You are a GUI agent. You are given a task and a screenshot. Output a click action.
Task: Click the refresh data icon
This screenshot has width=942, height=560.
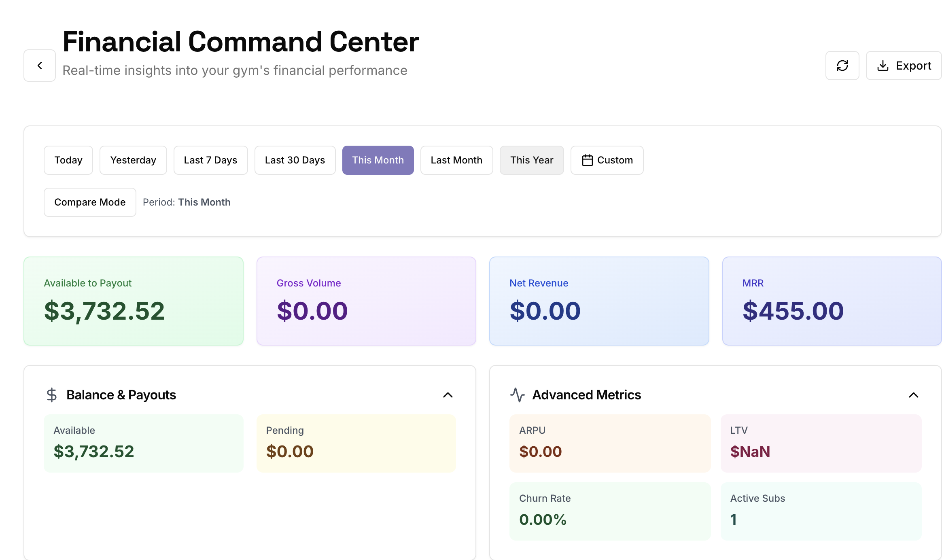pyautogui.click(x=842, y=66)
